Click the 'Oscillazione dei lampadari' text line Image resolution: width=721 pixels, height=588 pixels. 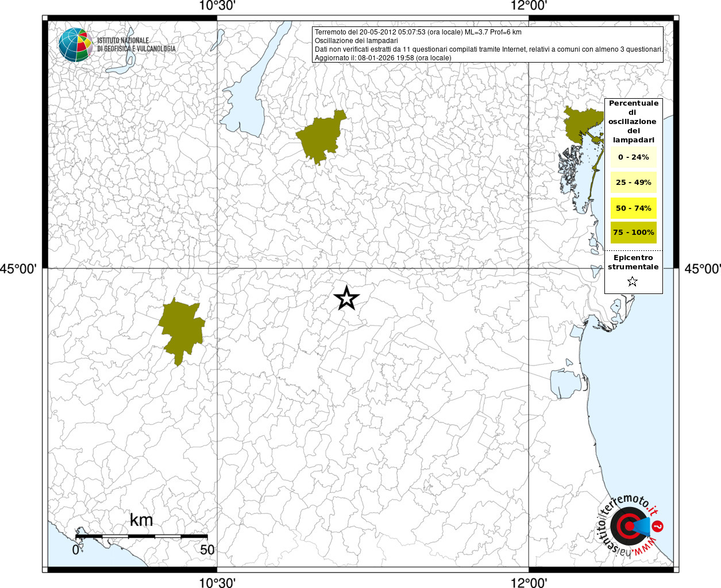(356, 41)
